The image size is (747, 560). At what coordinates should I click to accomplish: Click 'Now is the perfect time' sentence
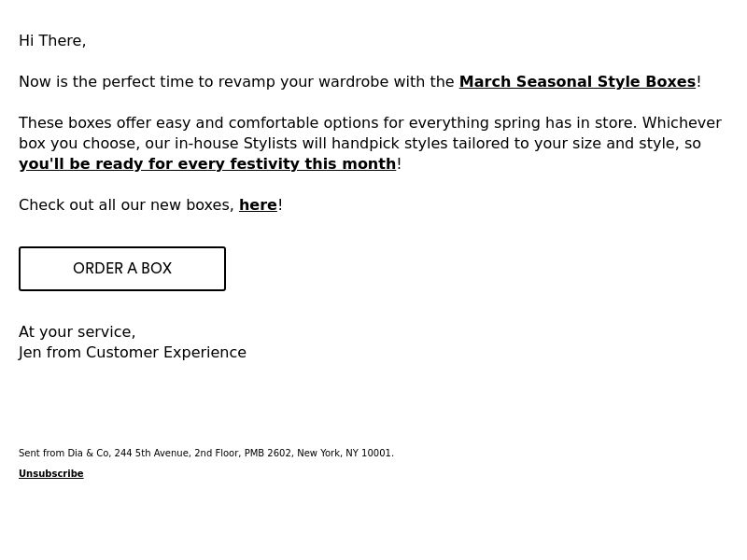coord(359,82)
